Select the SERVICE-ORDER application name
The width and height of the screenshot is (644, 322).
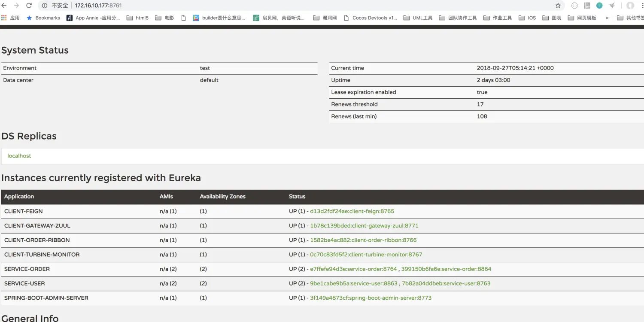point(27,269)
